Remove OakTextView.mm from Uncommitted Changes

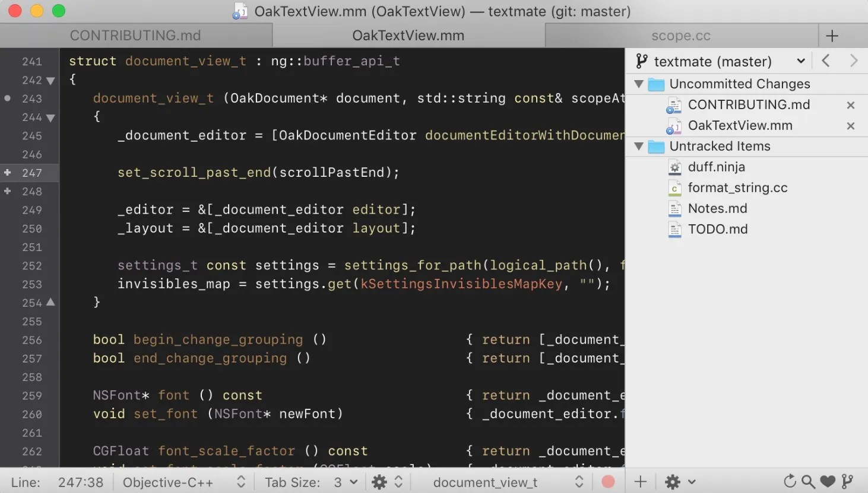click(x=850, y=126)
